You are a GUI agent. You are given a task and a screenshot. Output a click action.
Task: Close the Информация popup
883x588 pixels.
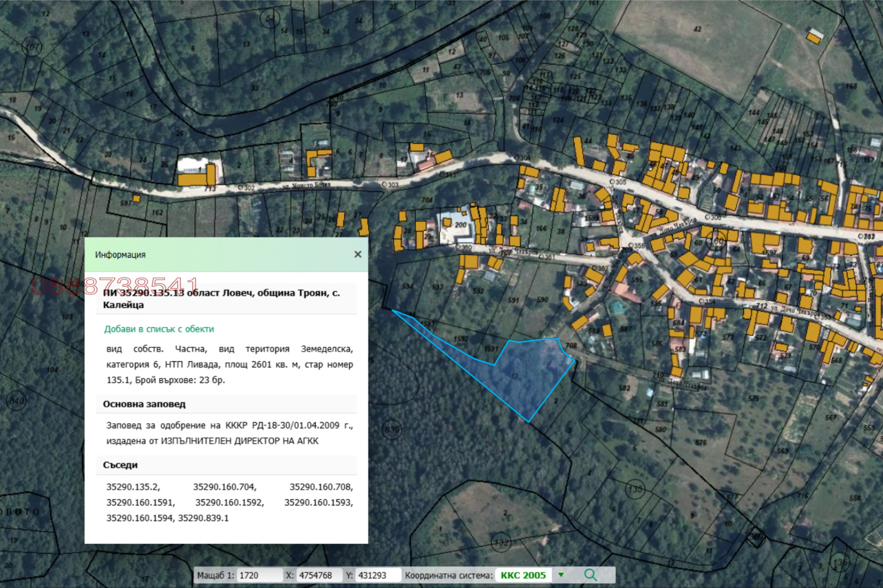click(x=358, y=254)
